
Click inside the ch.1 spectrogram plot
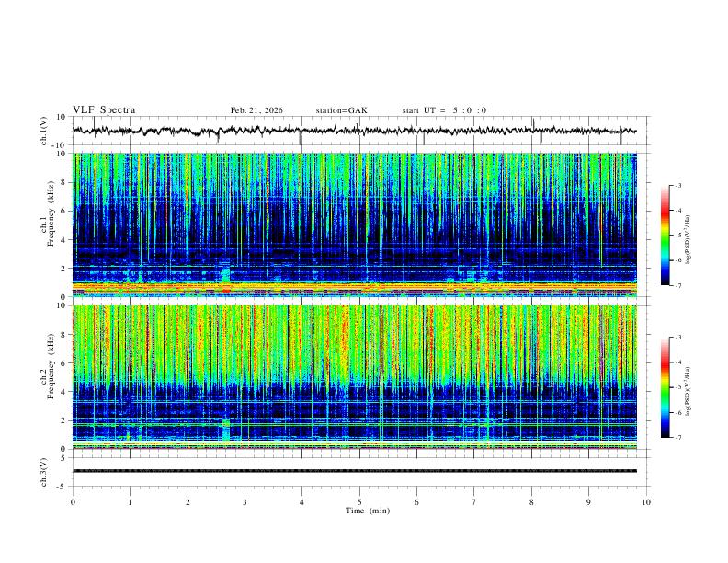click(x=355, y=224)
